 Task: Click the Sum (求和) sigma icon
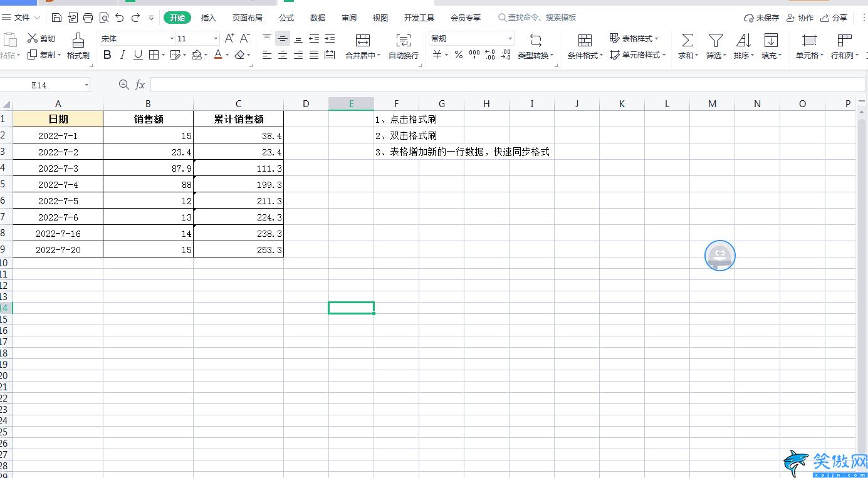click(x=688, y=41)
